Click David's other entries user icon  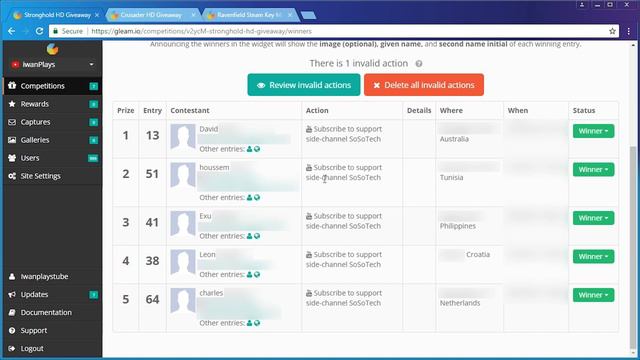(x=249, y=149)
